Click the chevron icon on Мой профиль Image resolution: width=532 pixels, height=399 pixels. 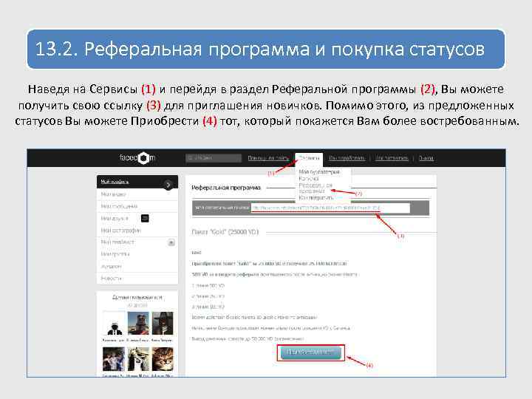click(x=168, y=185)
